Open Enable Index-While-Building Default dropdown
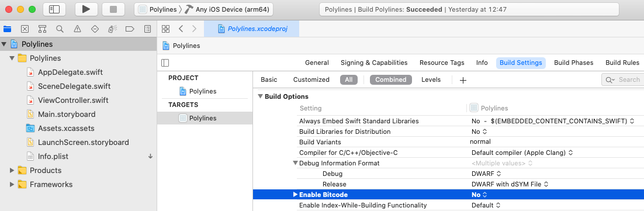This screenshot has height=211, width=644. tap(486, 205)
